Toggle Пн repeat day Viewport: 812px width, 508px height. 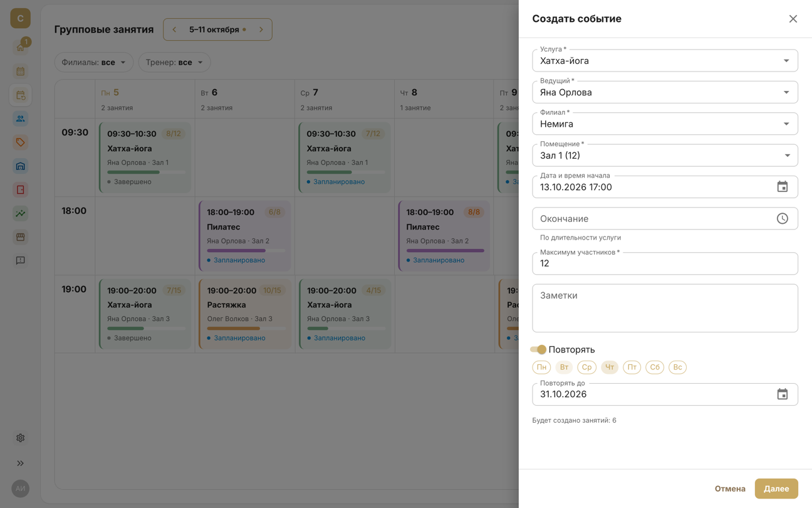point(541,368)
